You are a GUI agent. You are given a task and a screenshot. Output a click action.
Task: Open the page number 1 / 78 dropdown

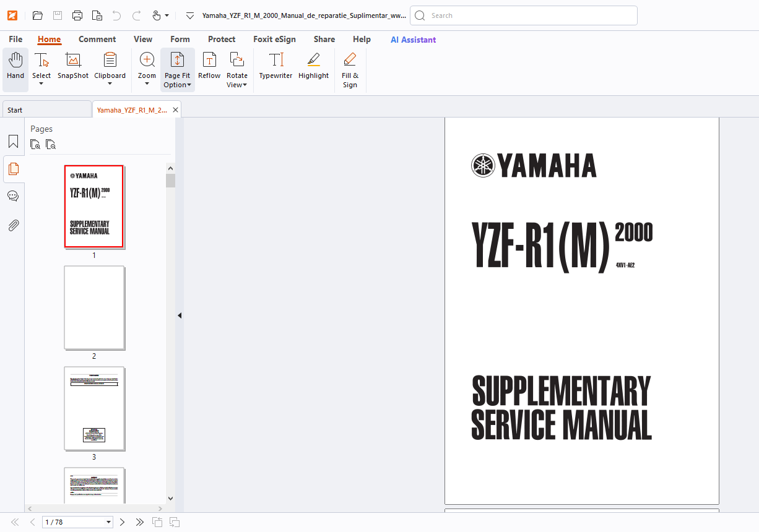point(109,522)
